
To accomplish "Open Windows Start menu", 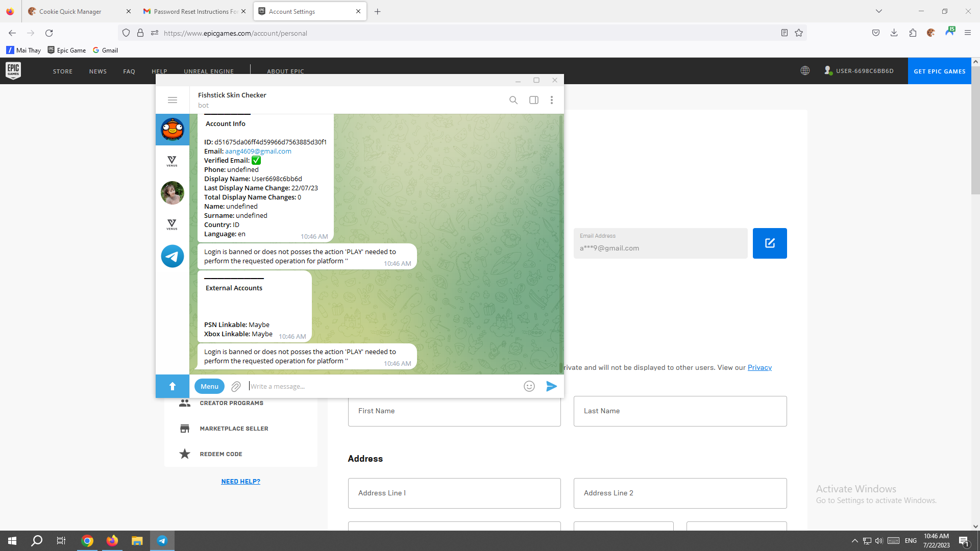I will click(12, 541).
